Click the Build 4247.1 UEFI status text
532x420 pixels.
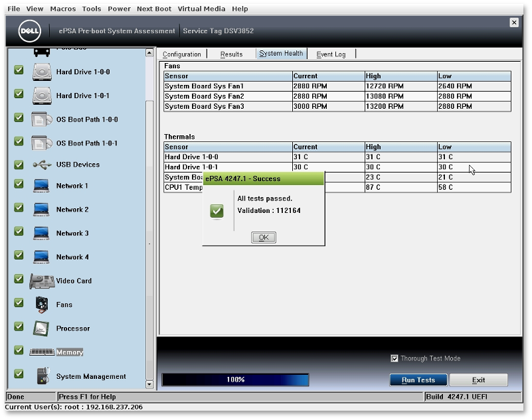[457, 397]
